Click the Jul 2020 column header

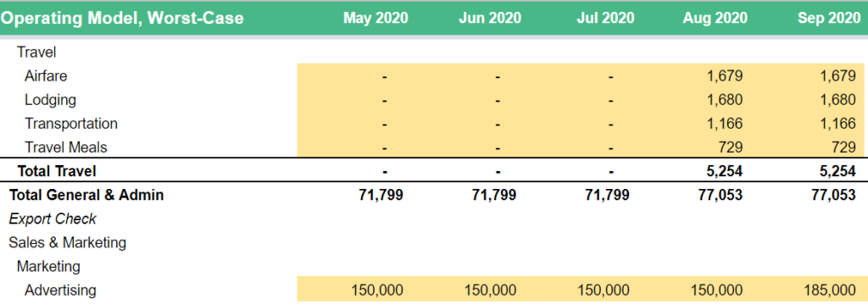[605, 19]
